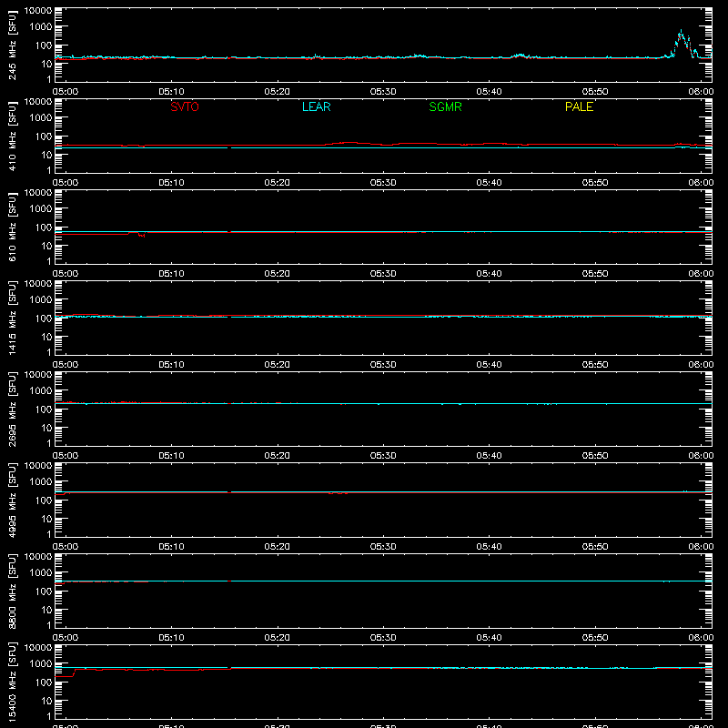Click the 05:00 tick label under the 1415 MHz plot

tap(66, 365)
